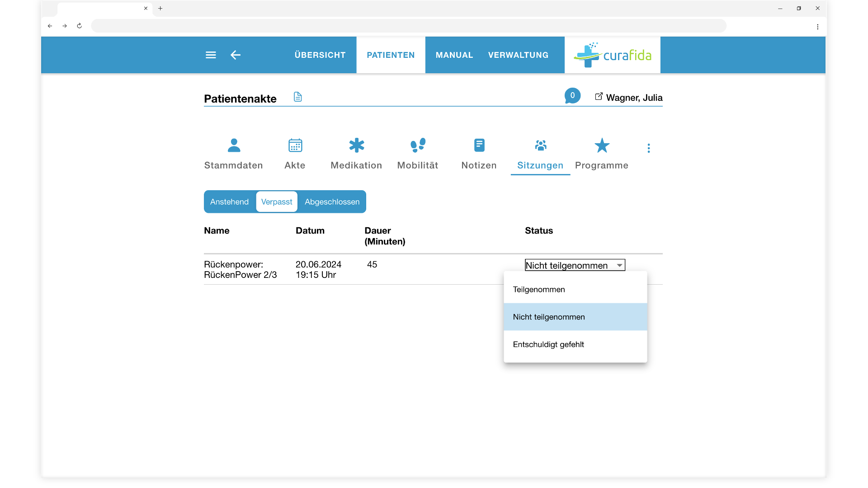The width and height of the screenshot is (868, 488).
Task: Reload the browser page
Action: [79, 26]
